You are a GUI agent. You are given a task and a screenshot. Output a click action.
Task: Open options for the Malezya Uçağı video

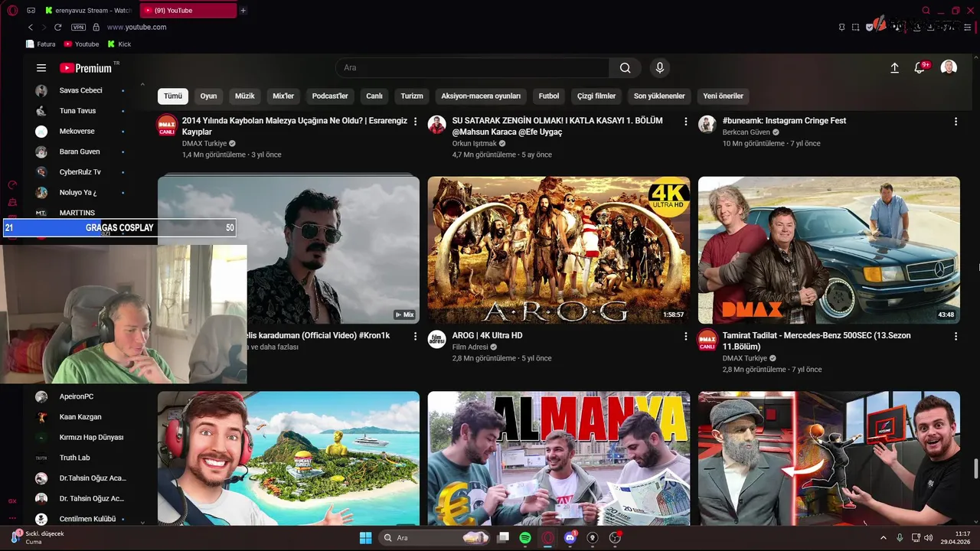coord(416,122)
